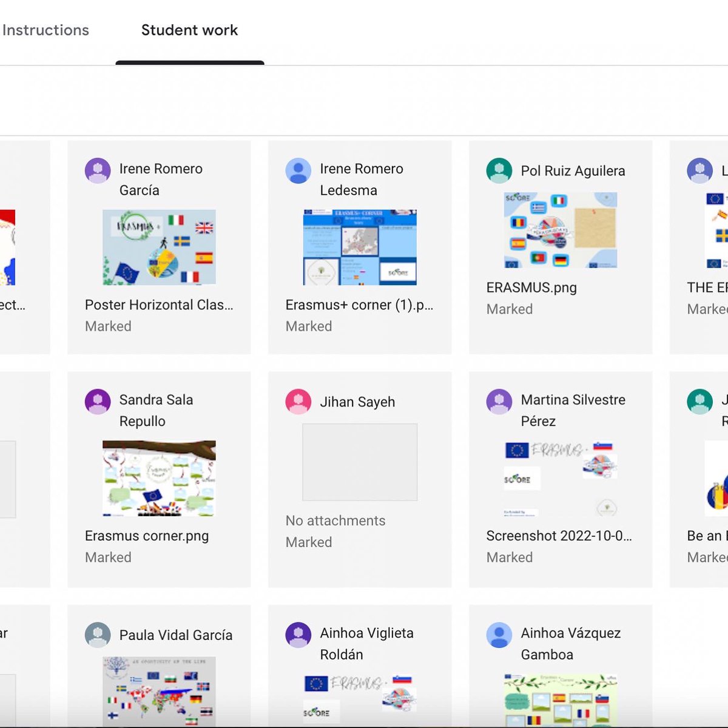Screen dimensions: 728x728
Task: Click Ainhoa Vázquez Gamboa's avatar icon
Action: point(499,635)
